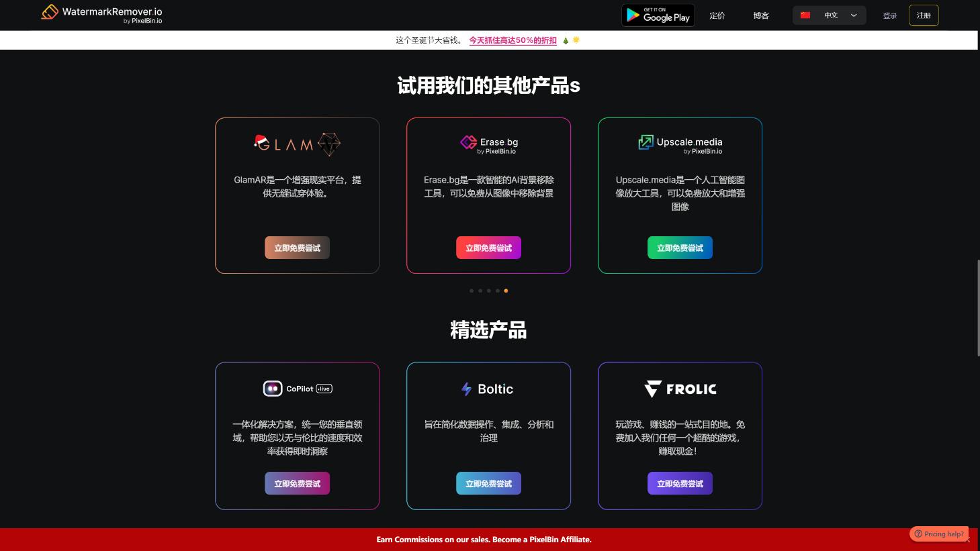Try Upscale.media with green 立即免费尝试 button
Image resolution: width=980 pixels, height=551 pixels.
click(x=680, y=248)
